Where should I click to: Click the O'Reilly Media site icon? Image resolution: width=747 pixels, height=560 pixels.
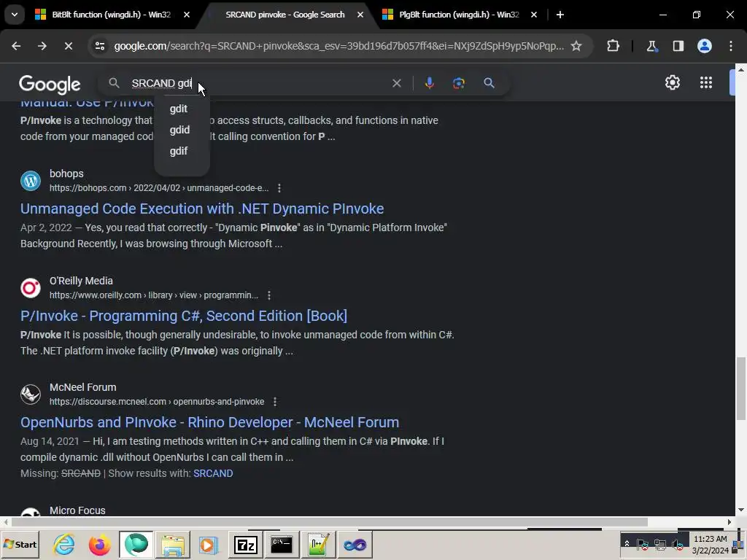click(31, 287)
